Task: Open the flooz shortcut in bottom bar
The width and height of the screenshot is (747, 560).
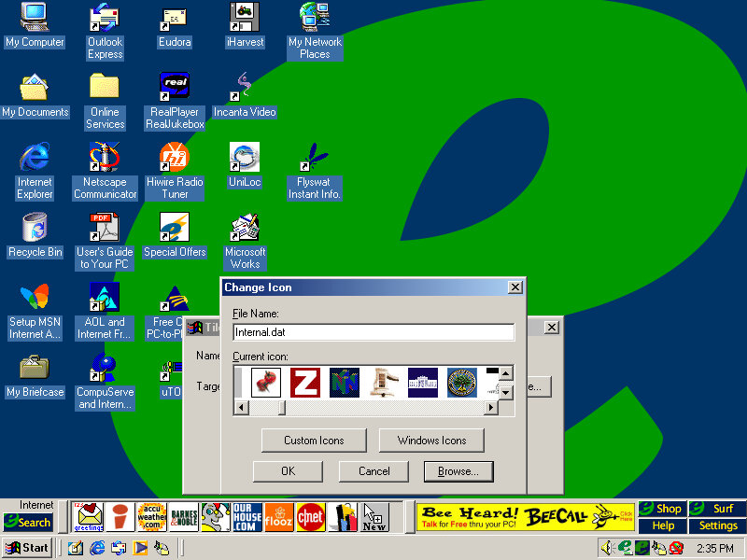Action: 278,517
